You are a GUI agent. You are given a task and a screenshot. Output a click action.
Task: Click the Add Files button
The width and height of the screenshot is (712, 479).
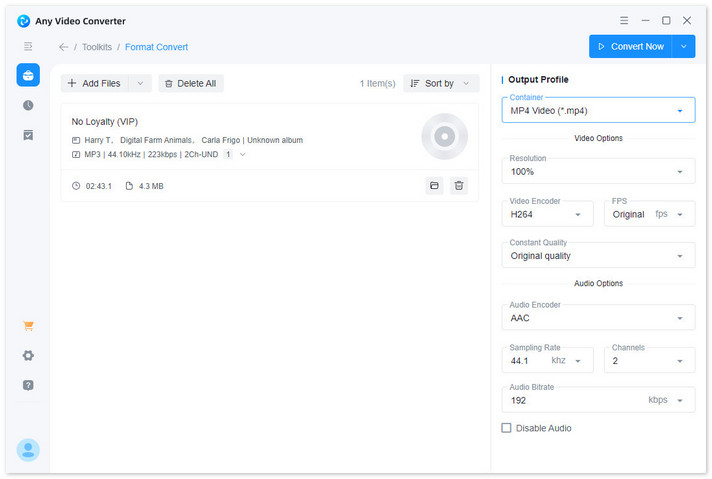(x=94, y=83)
